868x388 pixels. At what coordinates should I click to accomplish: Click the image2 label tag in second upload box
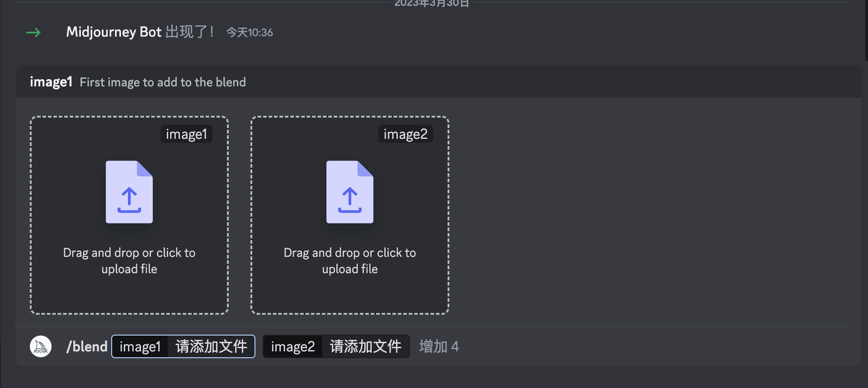(x=406, y=134)
